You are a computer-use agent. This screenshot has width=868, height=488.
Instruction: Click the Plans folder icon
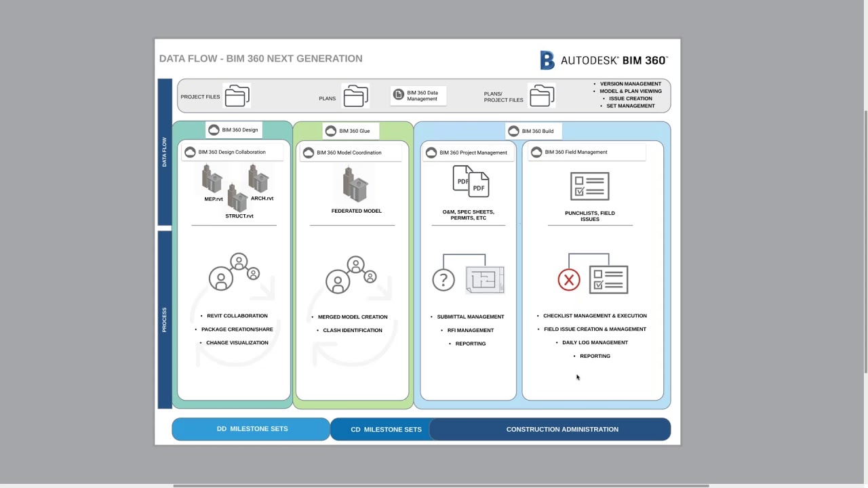tap(355, 96)
